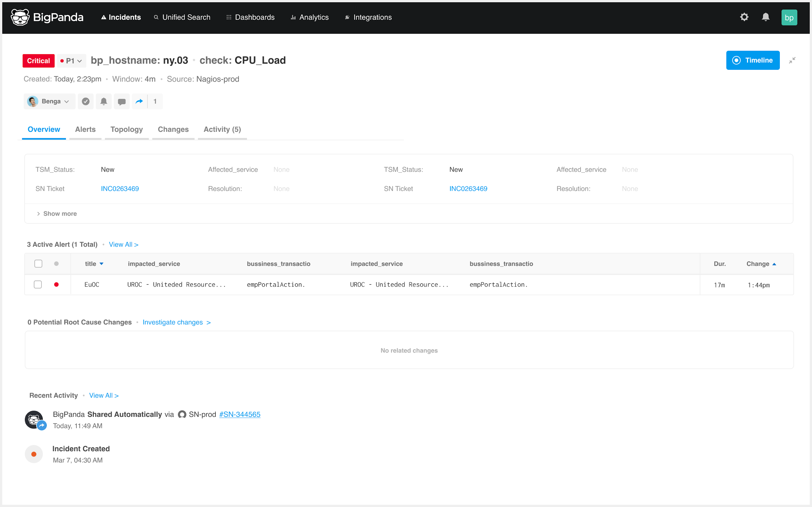Collapse incident view with shrink arrows icon
Viewport: 812px width, 507px height.
click(792, 60)
